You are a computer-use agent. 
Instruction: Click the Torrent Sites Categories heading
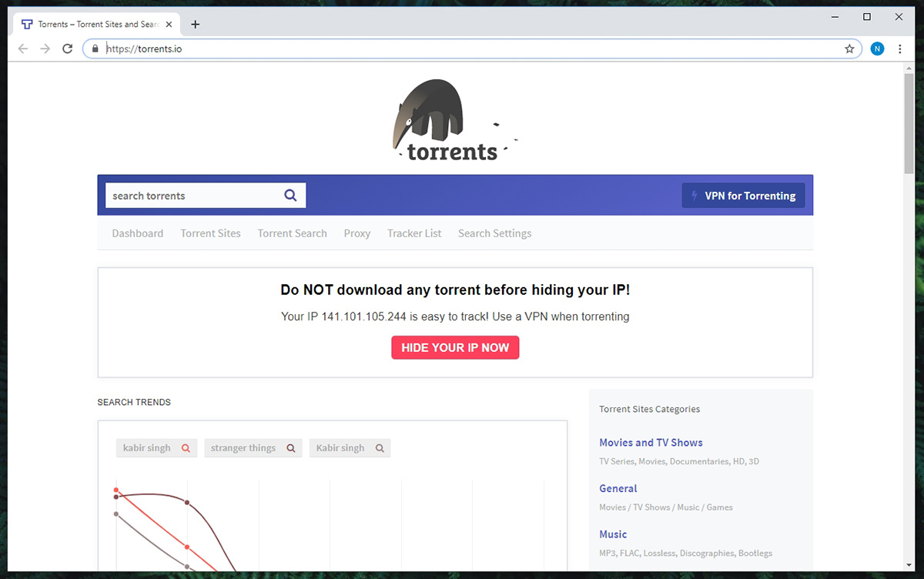tap(650, 410)
